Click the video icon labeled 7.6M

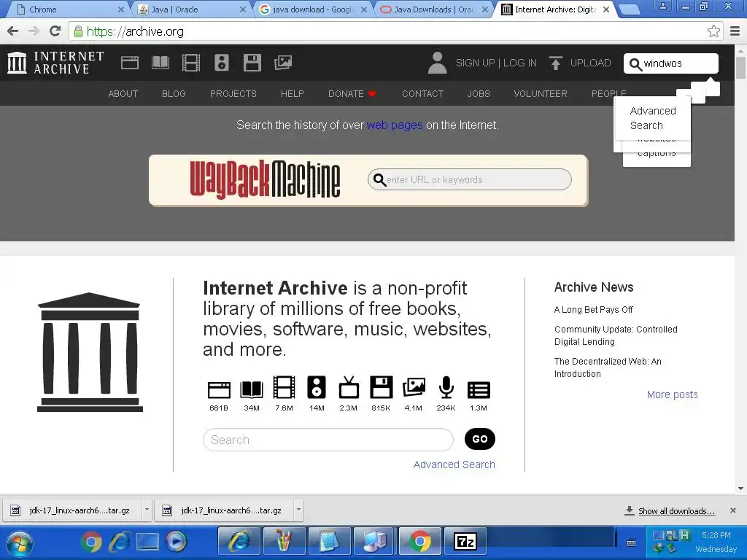[284, 387]
